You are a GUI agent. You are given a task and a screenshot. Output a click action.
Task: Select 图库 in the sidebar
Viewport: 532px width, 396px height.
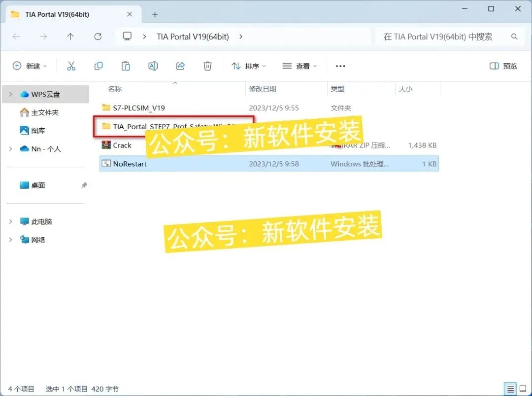[x=38, y=130]
